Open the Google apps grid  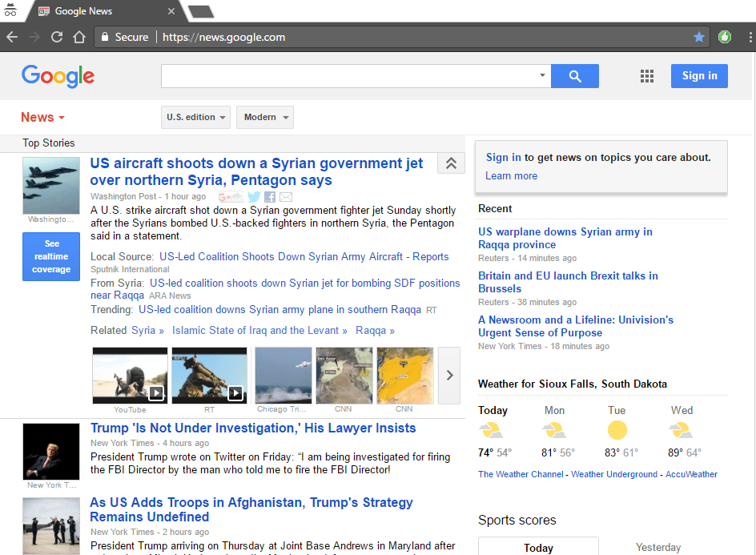(647, 76)
